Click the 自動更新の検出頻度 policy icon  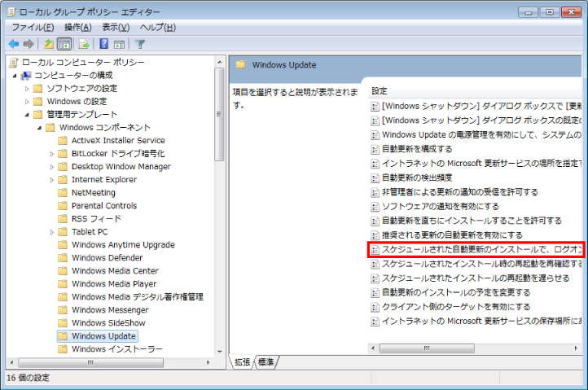[x=375, y=178]
